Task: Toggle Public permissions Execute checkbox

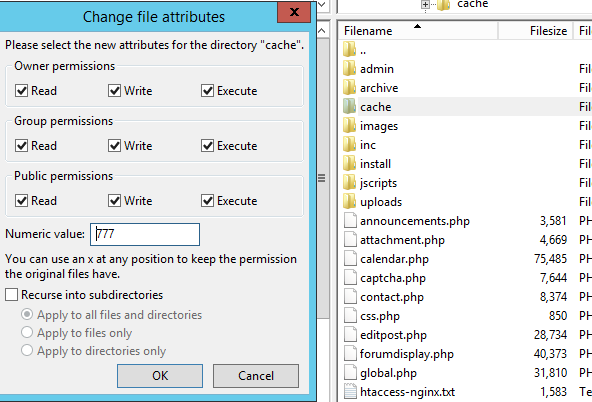Action: point(208,200)
